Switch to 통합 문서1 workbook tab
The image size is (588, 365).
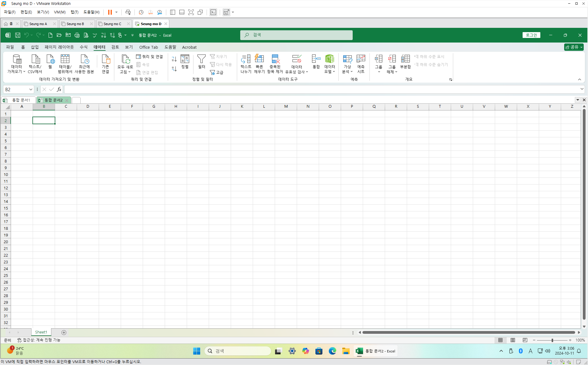21,100
